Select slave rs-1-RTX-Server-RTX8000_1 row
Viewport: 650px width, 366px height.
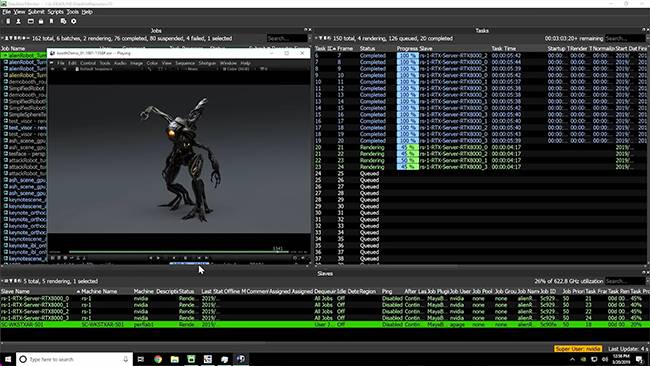[x=325, y=305]
